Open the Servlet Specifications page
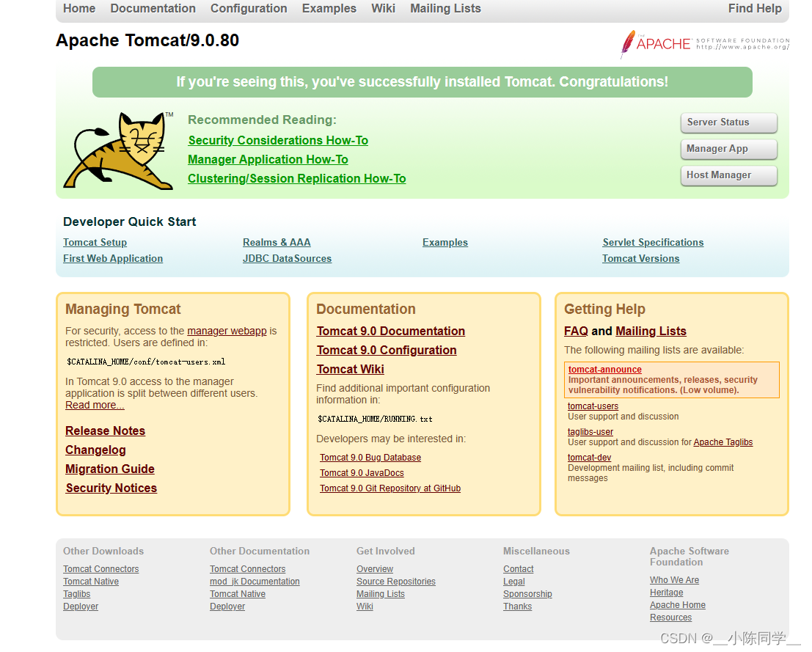Image resolution: width=812 pixels, height=652 pixels. pyautogui.click(x=653, y=242)
